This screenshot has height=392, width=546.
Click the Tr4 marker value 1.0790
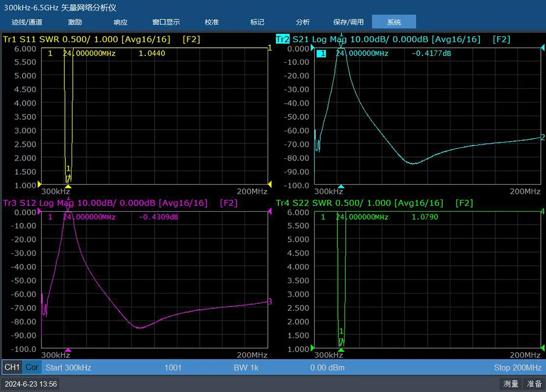425,217
